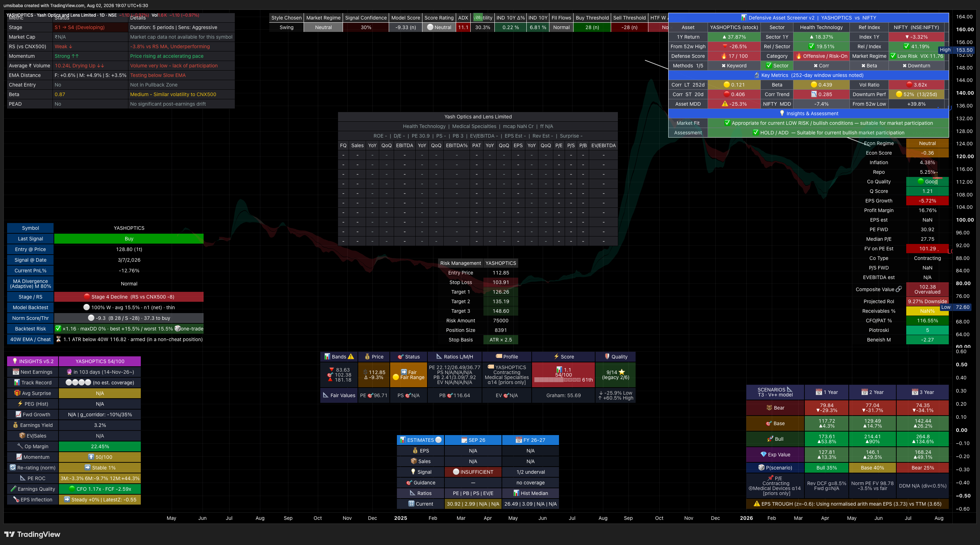
Task: Click the '2026' label on the time axis
Action: point(746,518)
